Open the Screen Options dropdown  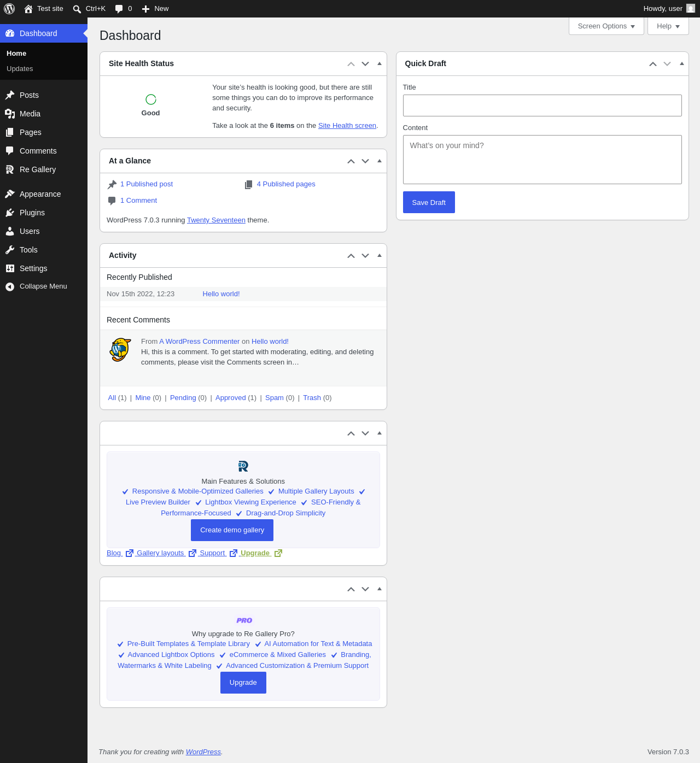pos(606,26)
